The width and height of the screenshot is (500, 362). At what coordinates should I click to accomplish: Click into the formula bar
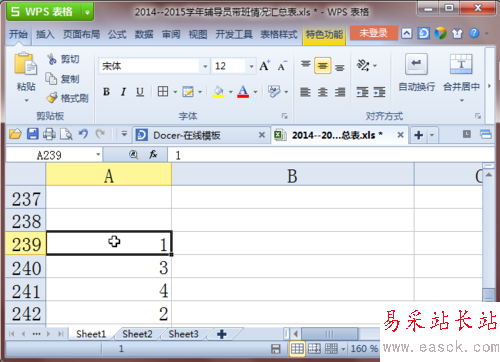[x=331, y=155]
